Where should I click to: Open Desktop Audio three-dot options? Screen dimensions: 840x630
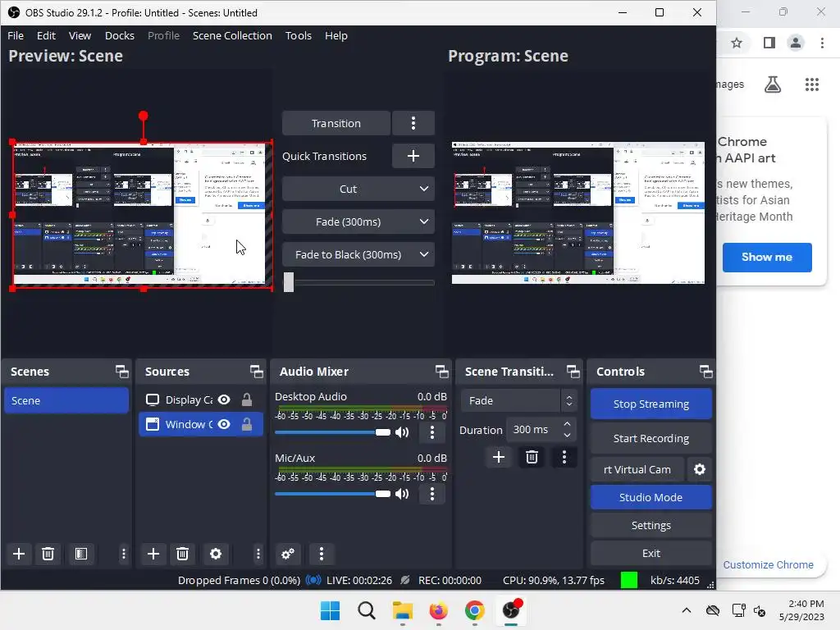coord(432,432)
